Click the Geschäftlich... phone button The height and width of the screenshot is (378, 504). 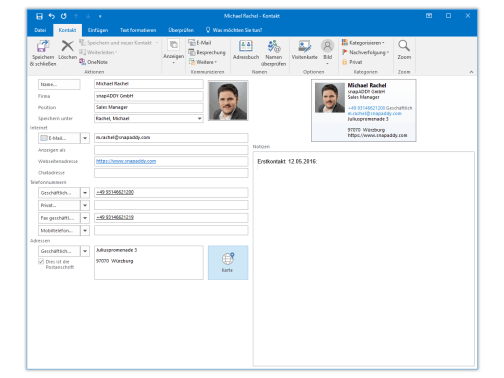pyautogui.click(x=59, y=193)
